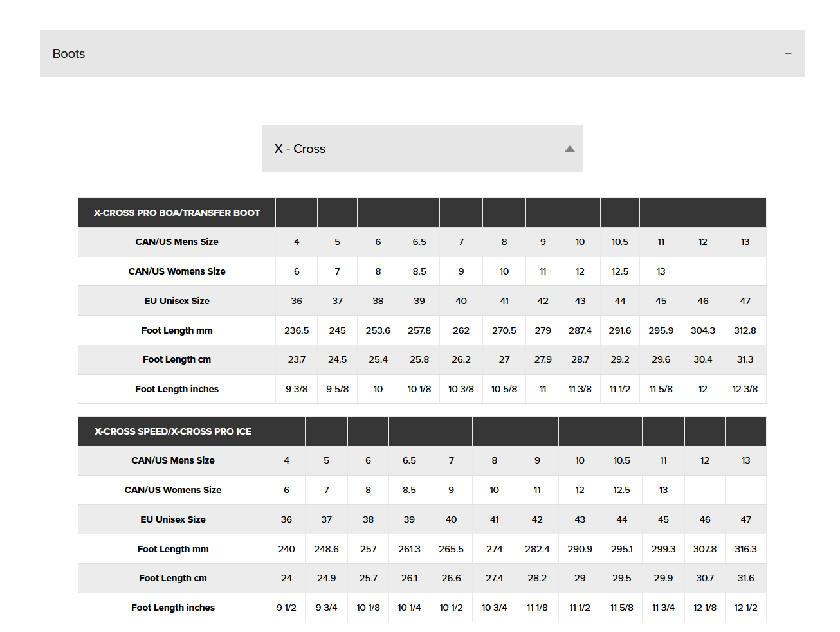Select the 312.8 mm value
Image resolution: width=840 pixels, height=632 pixels.
point(745,330)
